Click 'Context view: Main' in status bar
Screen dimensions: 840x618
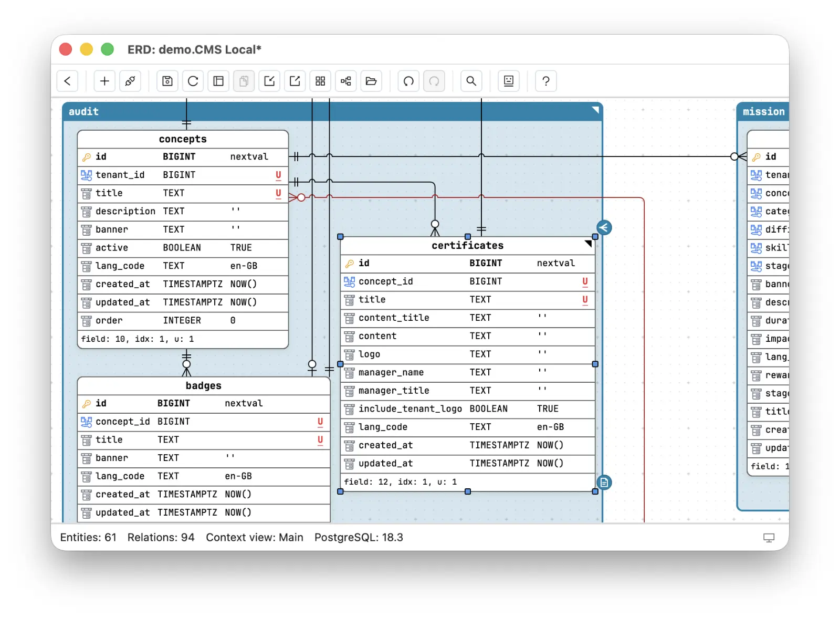click(255, 538)
